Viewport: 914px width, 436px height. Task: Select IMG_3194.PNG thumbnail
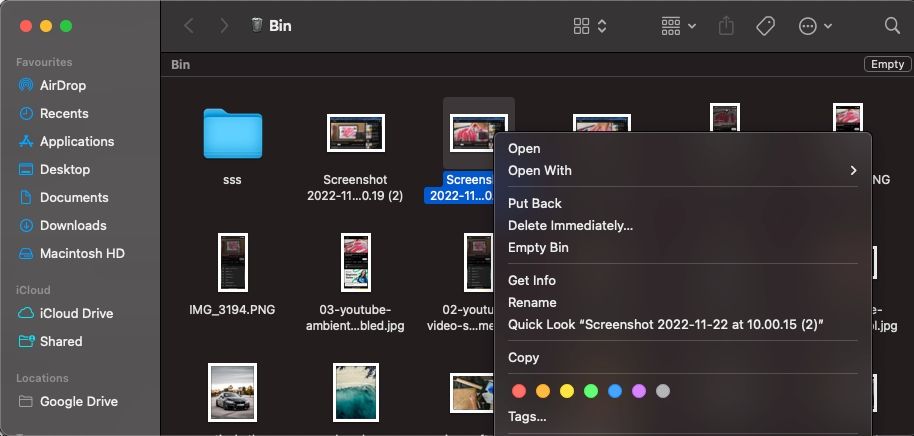[233, 262]
